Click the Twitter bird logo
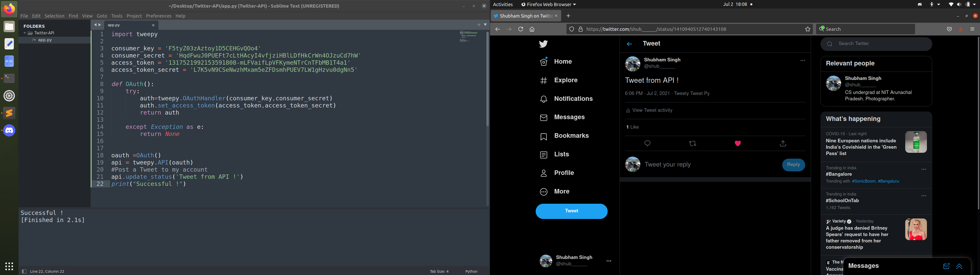This screenshot has height=275, width=980. click(x=543, y=44)
